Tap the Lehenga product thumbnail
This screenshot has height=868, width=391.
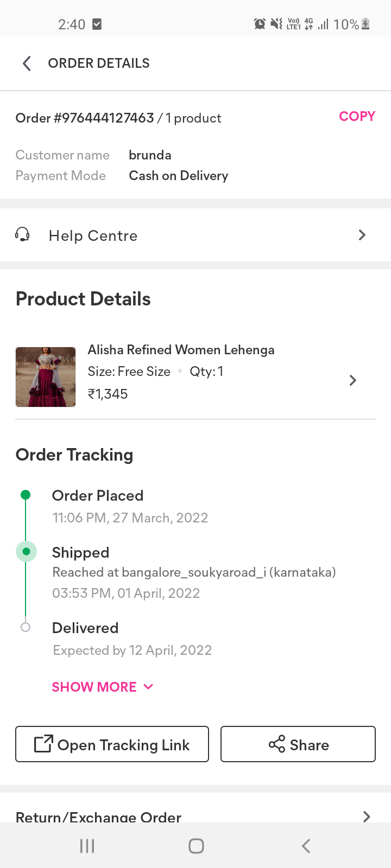pos(46,377)
